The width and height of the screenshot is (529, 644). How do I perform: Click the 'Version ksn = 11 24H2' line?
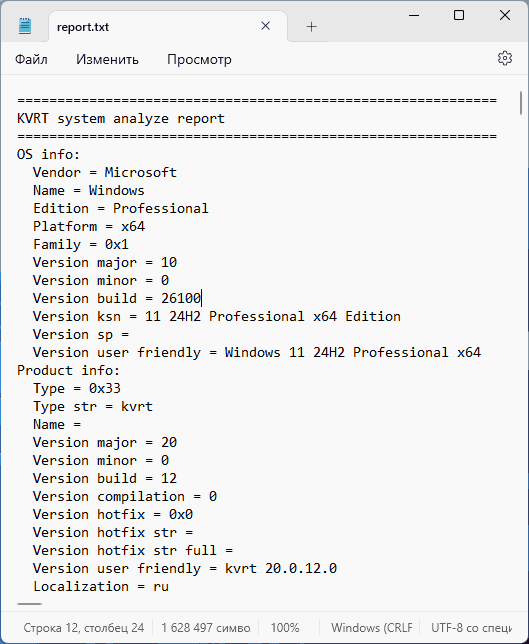[x=217, y=317]
